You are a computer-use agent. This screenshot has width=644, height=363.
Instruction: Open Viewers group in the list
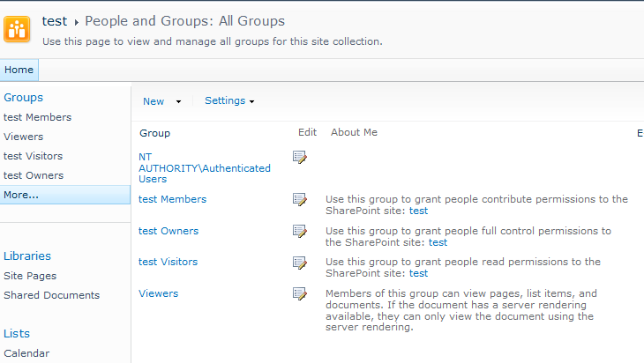(159, 293)
